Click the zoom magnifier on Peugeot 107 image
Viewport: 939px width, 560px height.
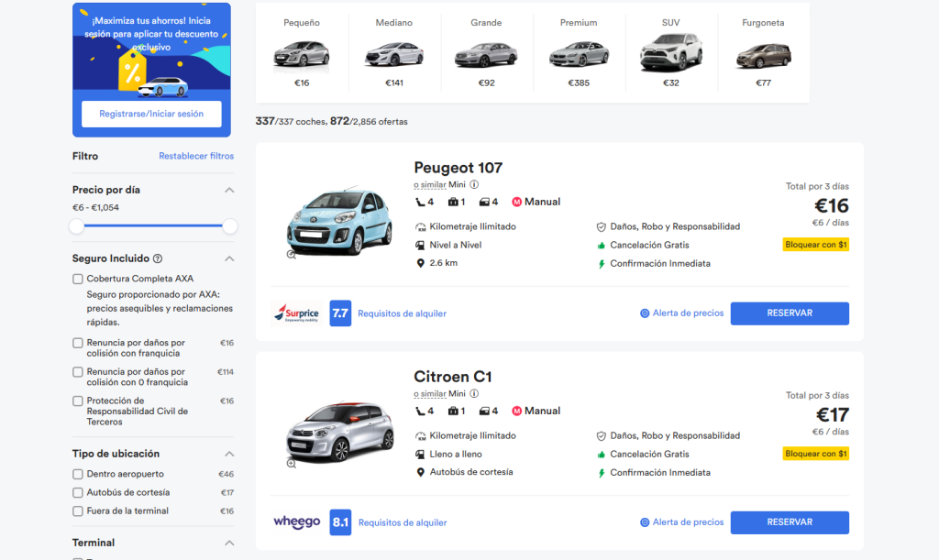[x=292, y=255]
